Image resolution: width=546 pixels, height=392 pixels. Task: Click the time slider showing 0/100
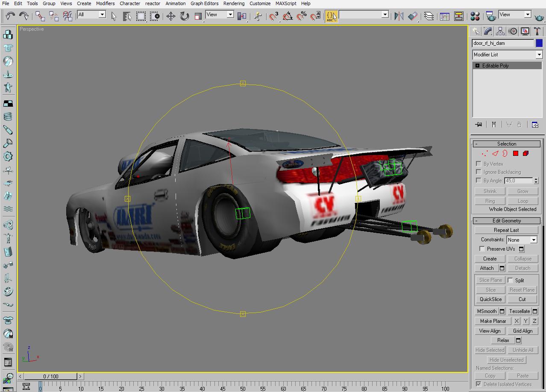51,376
